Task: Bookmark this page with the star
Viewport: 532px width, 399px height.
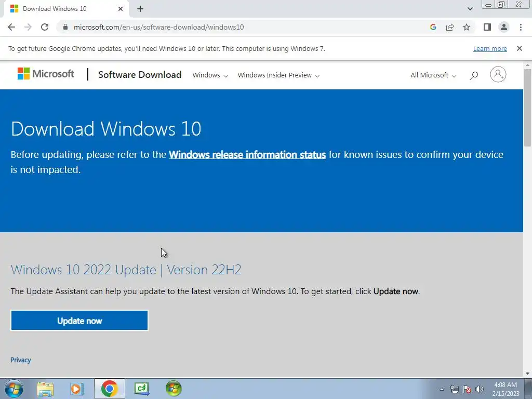Action: coord(467,27)
